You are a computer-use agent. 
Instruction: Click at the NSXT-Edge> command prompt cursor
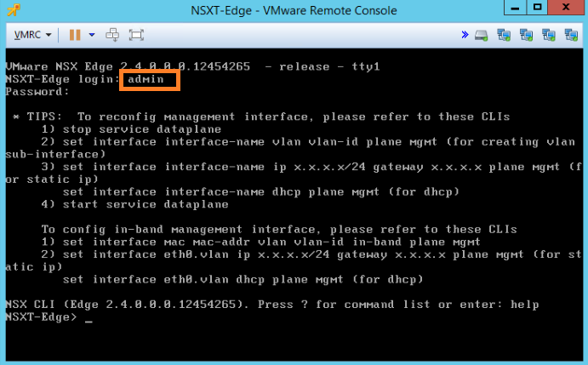pos(88,317)
